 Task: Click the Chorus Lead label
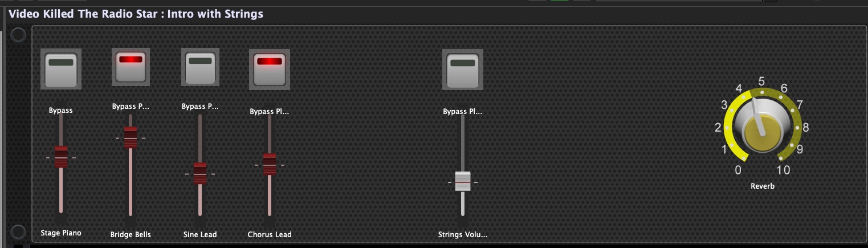270,234
